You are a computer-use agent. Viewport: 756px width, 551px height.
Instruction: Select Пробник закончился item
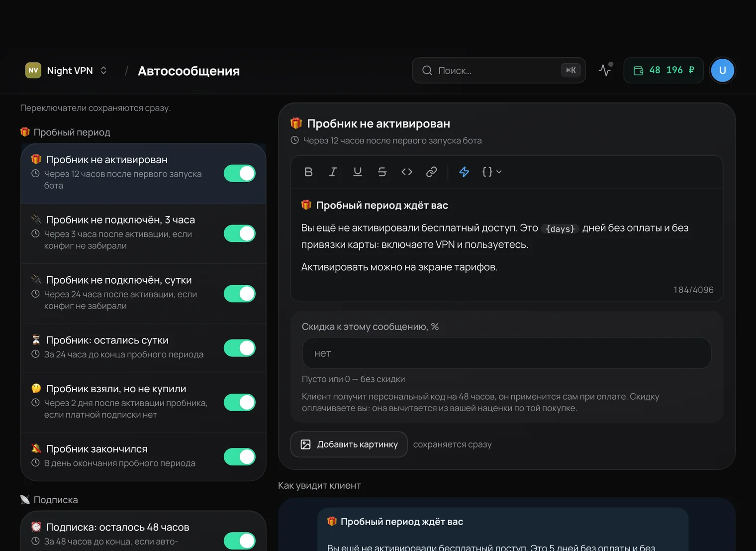(x=143, y=456)
